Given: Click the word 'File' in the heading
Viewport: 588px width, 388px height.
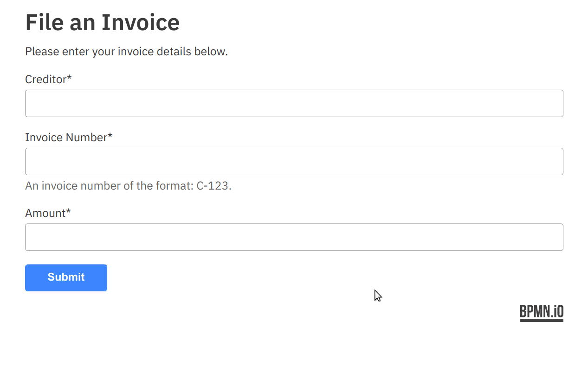Looking at the screenshot, I should (x=44, y=22).
